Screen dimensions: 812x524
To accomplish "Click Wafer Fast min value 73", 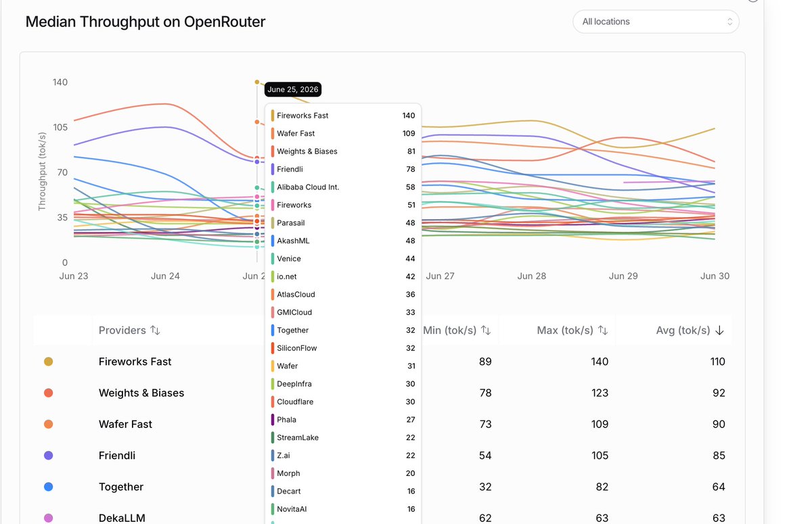I will tap(485, 424).
